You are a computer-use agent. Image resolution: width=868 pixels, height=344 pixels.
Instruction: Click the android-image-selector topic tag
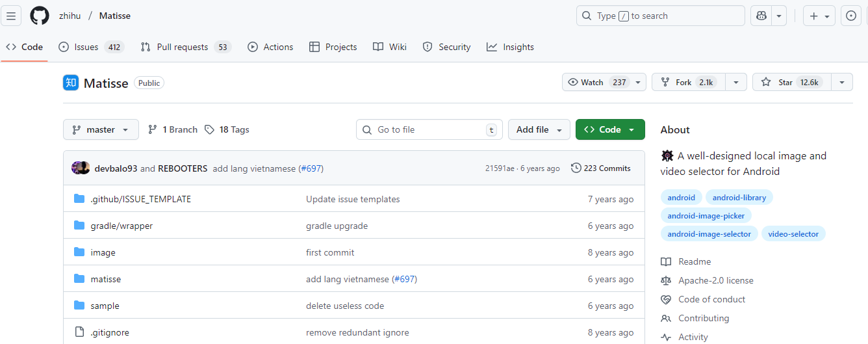(709, 234)
